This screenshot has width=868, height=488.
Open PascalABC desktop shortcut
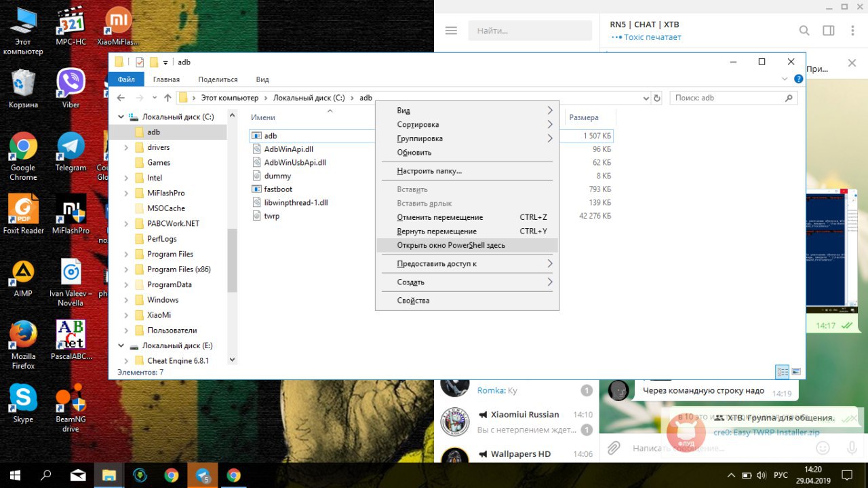(71, 340)
